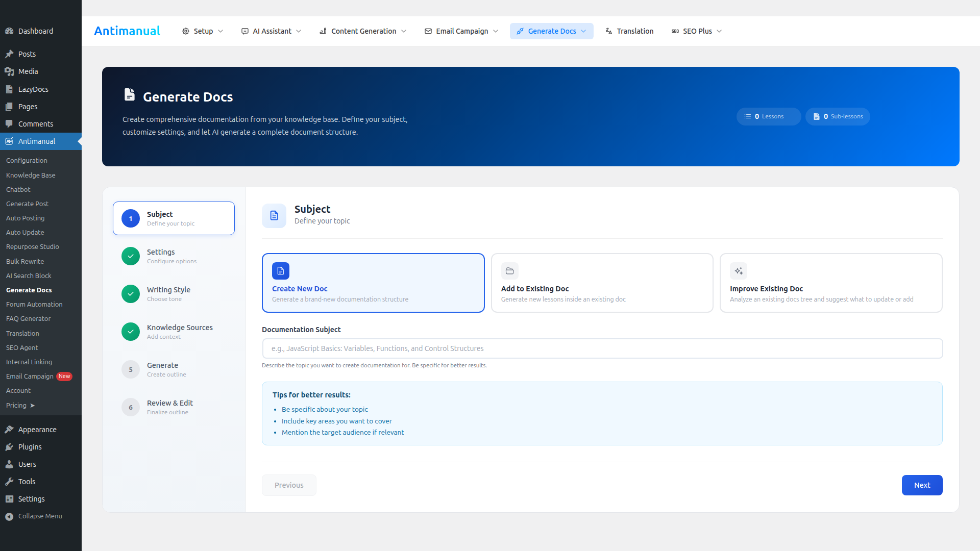Click the Next button

pyautogui.click(x=922, y=485)
